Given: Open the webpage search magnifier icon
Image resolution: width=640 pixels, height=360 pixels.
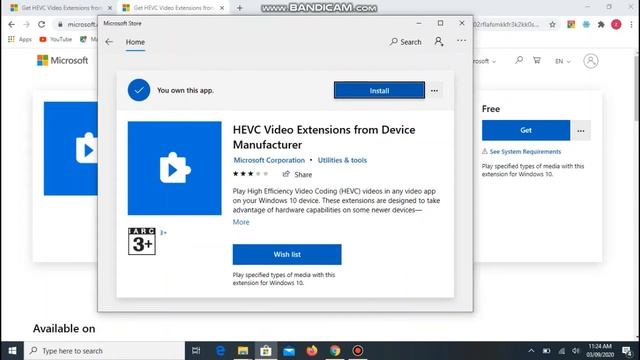Looking at the screenshot, I should click(519, 60).
